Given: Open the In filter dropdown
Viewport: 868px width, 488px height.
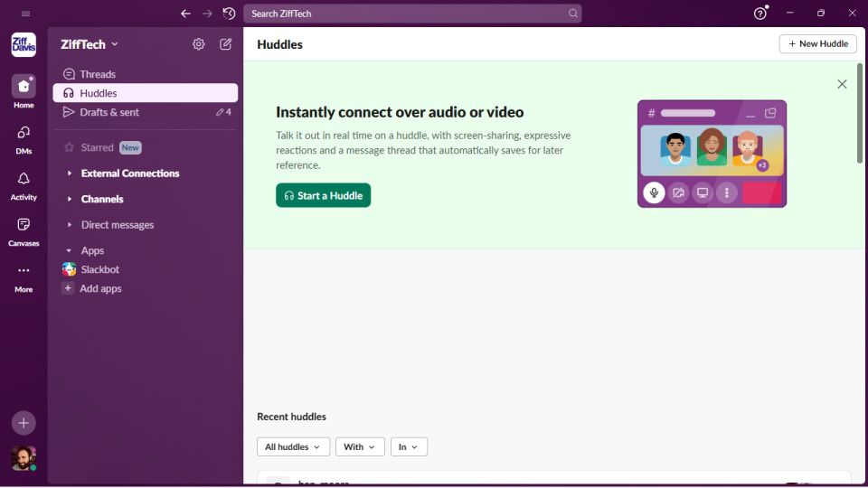Looking at the screenshot, I should 409,447.
